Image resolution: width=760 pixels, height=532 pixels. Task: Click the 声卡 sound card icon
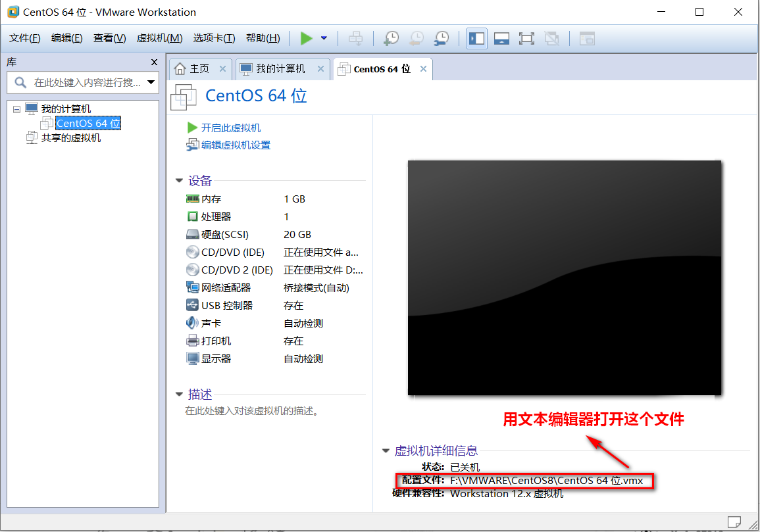point(192,323)
